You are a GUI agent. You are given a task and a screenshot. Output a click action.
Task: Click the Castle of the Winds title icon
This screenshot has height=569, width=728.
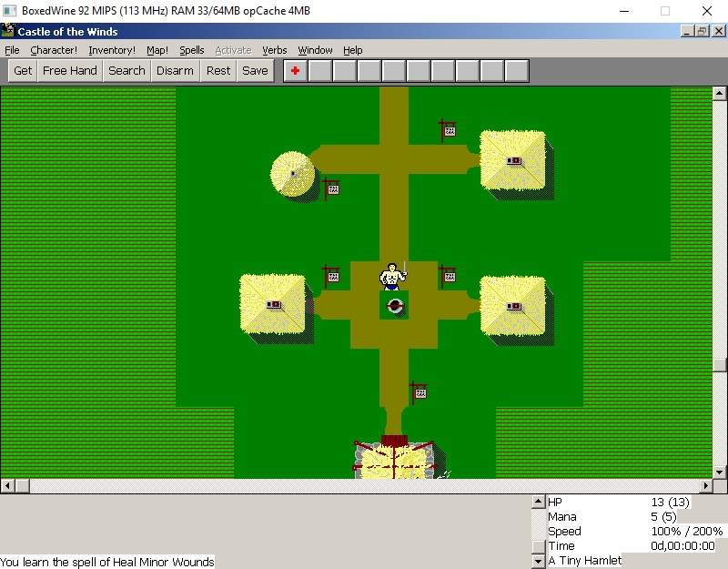point(8,31)
